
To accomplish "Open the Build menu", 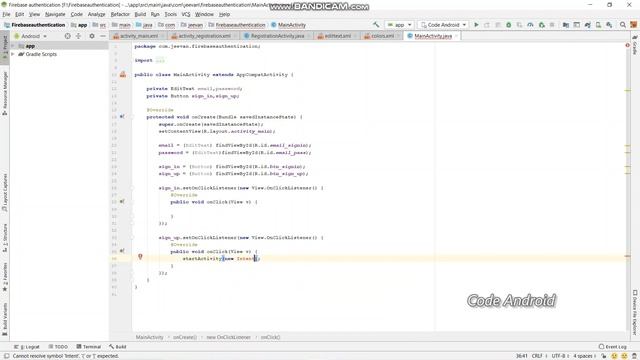I will [x=140, y=14].
